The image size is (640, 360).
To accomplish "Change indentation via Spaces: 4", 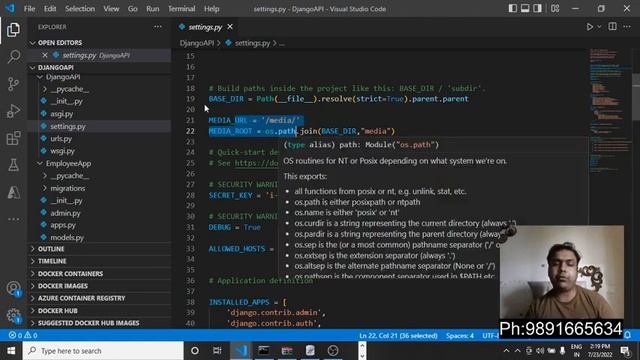I will point(460,336).
